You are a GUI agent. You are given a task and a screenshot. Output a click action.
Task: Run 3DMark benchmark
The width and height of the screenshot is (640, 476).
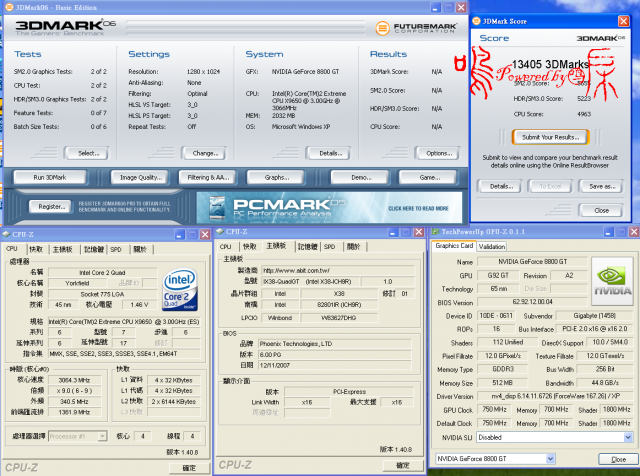50,177
